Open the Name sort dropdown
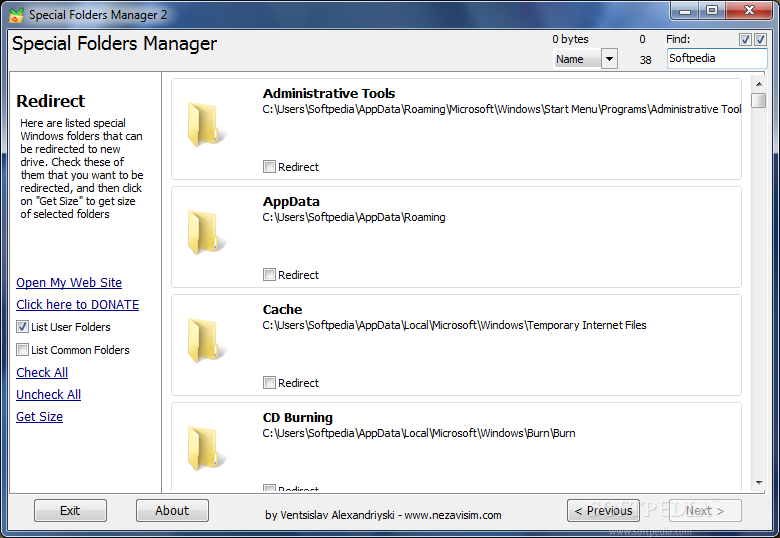This screenshot has width=780, height=538. [x=609, y=59]
